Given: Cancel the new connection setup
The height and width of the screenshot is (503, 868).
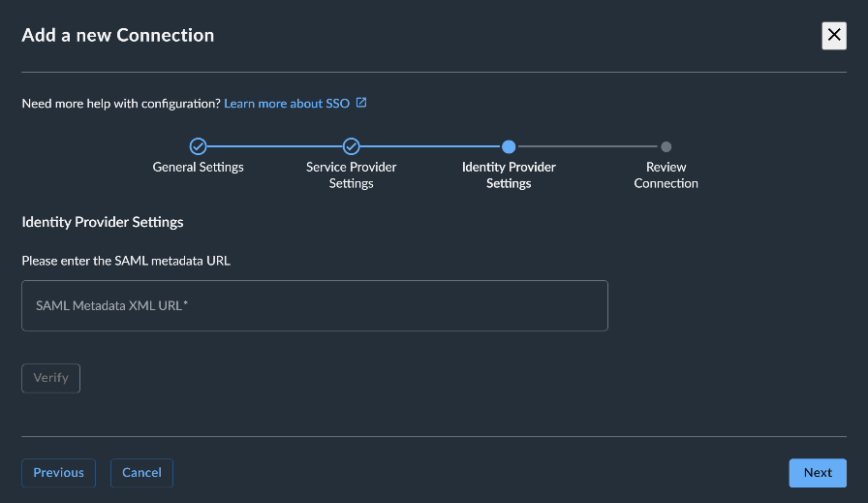Looking at the screenshot, I should pos(141,473).
